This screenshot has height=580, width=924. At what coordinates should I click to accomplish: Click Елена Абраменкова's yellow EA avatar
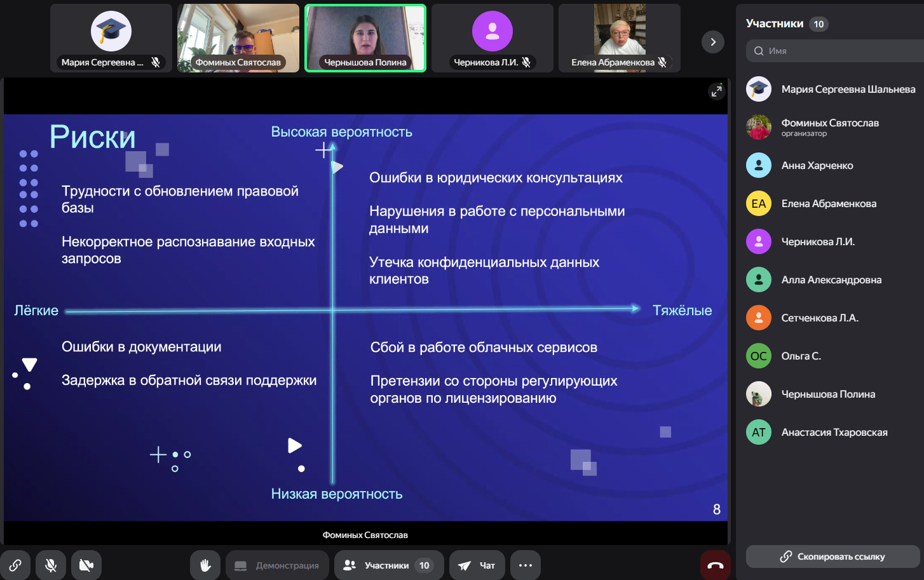pos(759,203)
